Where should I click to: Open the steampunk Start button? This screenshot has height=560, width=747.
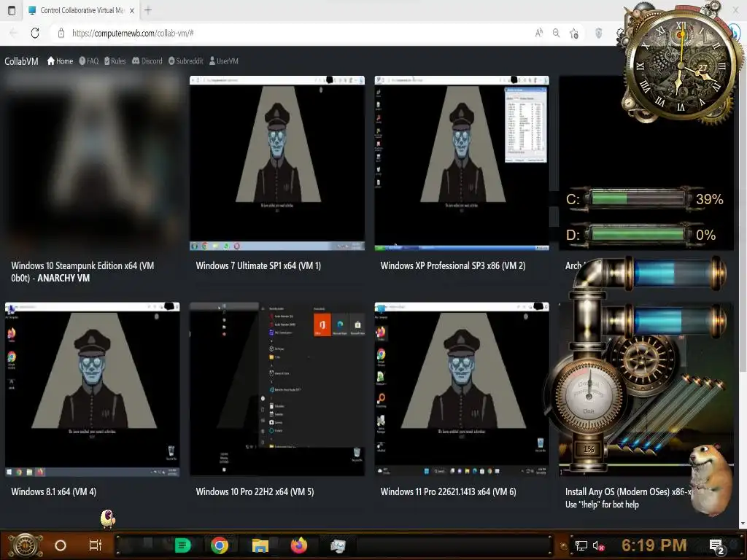pyautogui.click(x=26, y=545)
